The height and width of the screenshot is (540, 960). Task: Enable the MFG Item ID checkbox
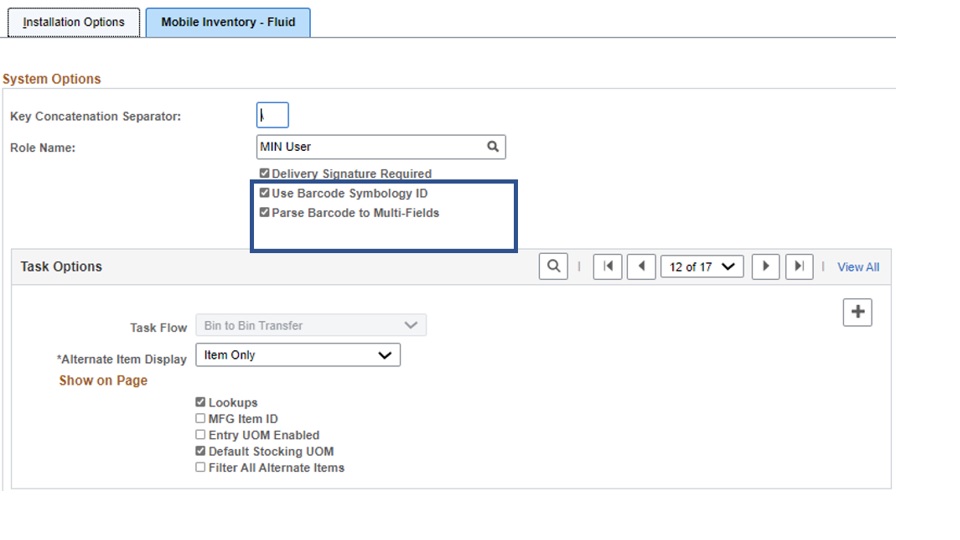coord(201,419)
